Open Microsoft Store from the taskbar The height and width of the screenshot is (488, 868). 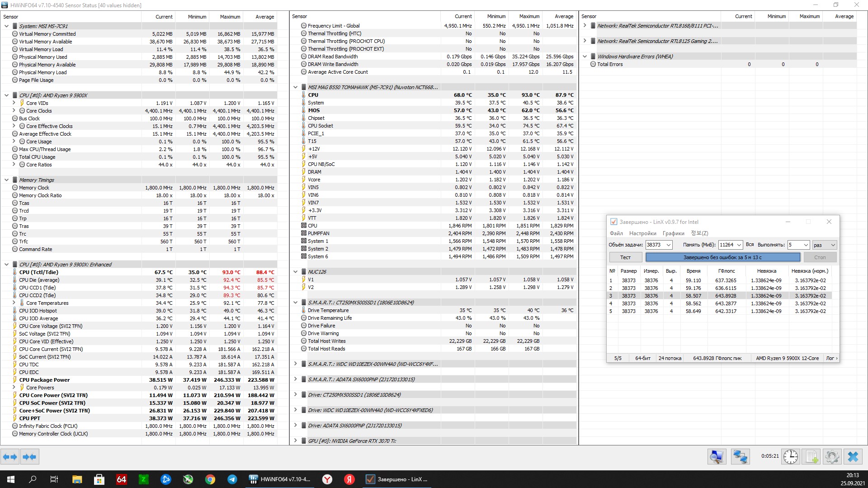(x=99, y=479)
